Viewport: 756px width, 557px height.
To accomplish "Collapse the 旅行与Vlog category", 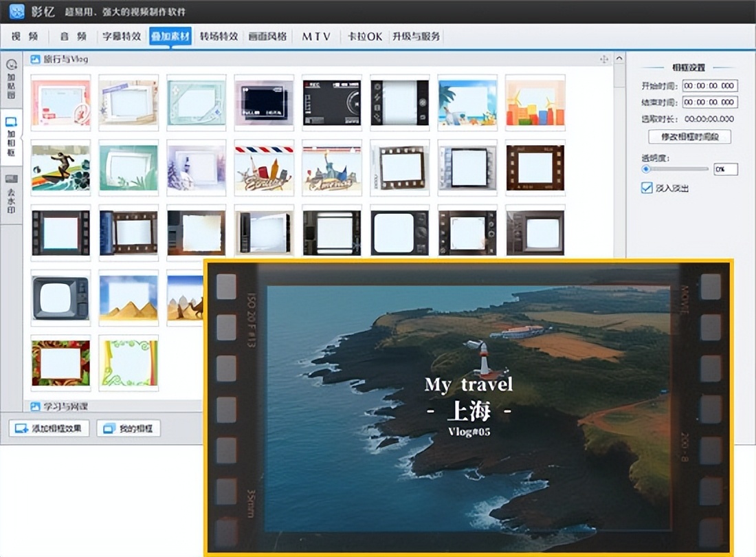I will pyautogui.click(x=36, y=60).
